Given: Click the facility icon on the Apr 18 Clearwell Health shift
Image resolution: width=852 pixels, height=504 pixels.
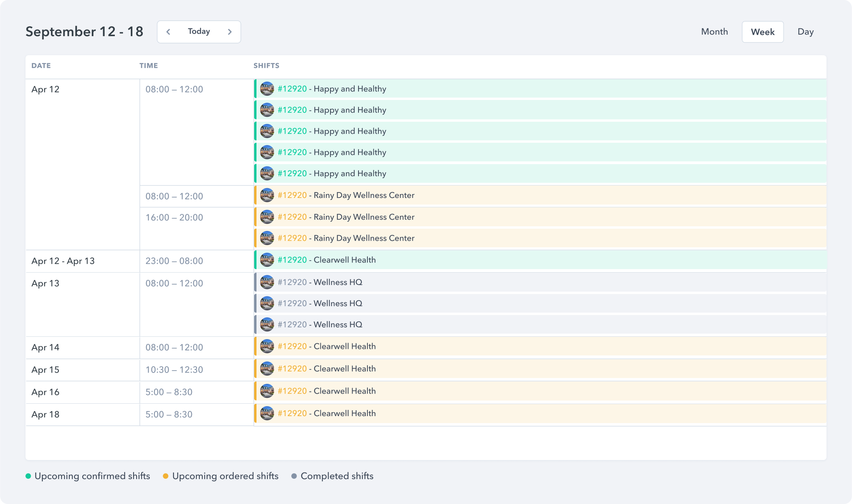Looking at the screenshot, I should click(267, 413).
